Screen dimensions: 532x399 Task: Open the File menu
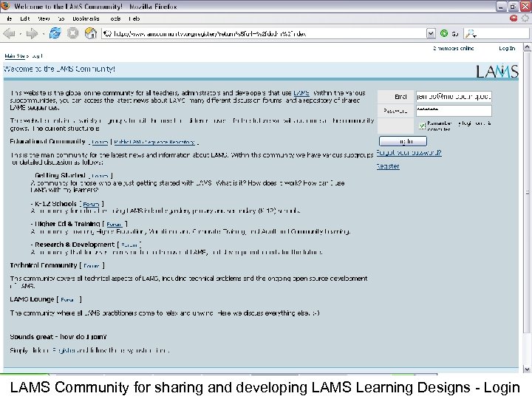9,18
